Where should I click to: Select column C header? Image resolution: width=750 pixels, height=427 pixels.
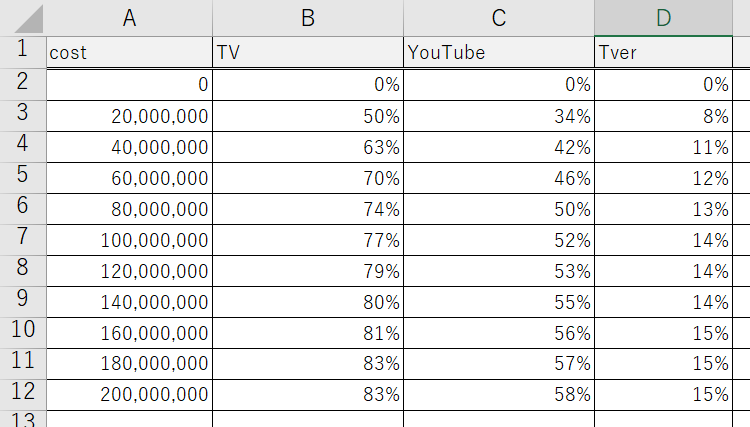click(498, 18)
